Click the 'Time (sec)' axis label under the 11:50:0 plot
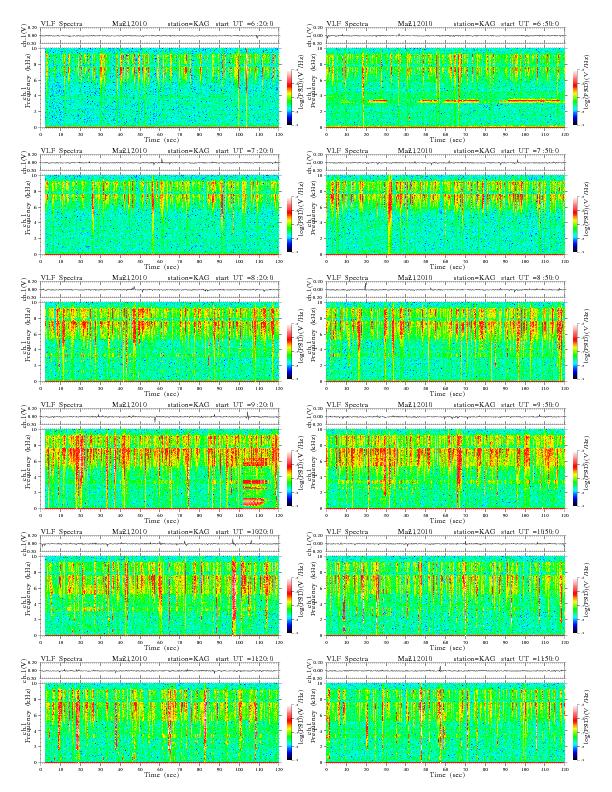612x792 pixels. coord(447,774)
